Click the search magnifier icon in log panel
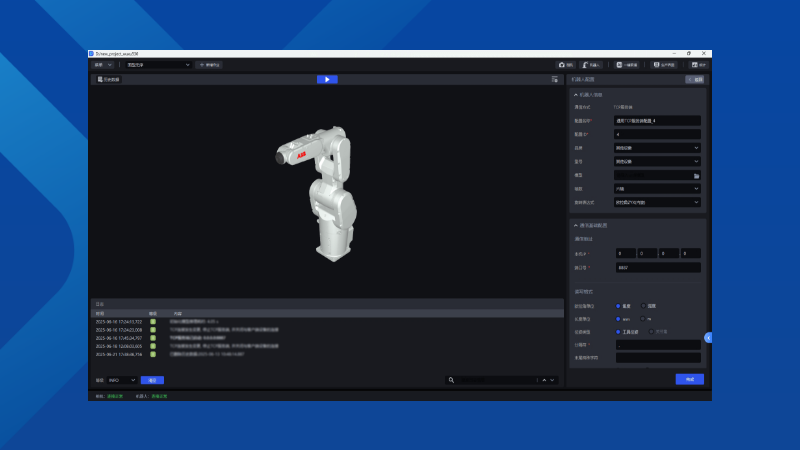The image size is (800, 450). point(452,380)
